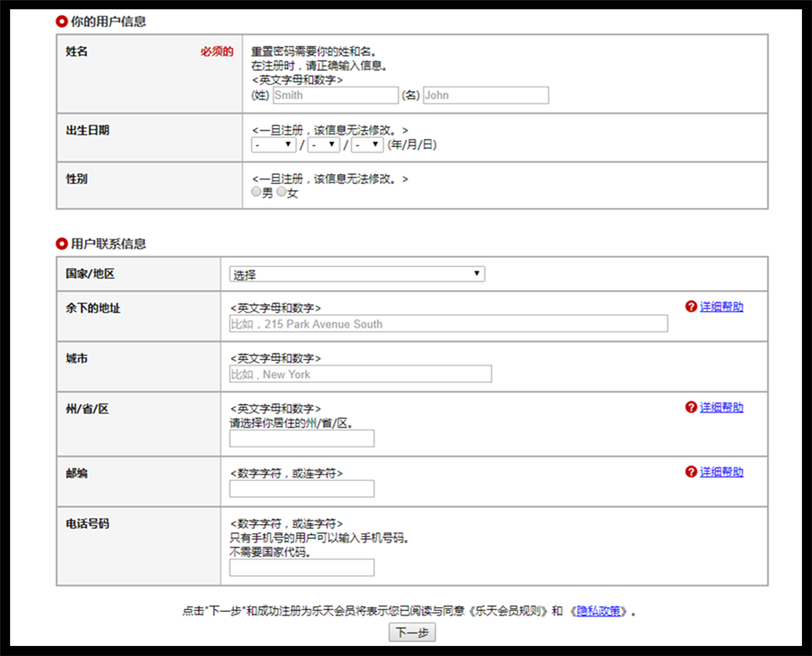
Task: Expand the 国家/地区 country selector
Action: click(x=357, y=274)
